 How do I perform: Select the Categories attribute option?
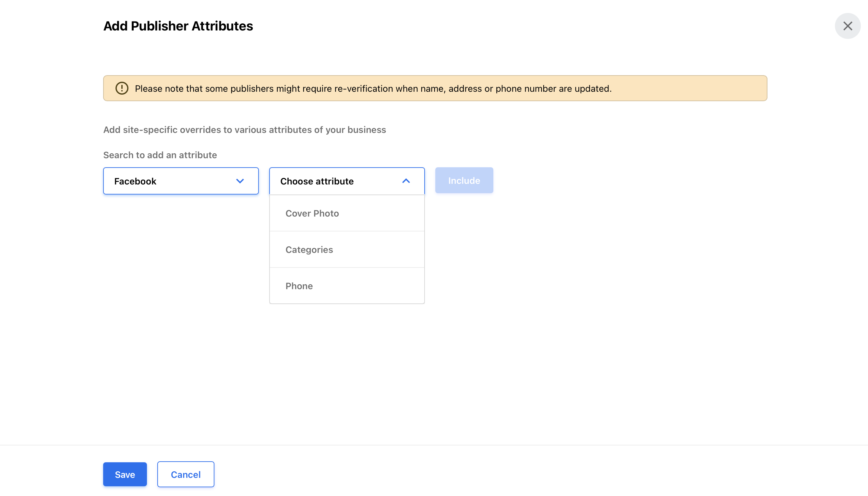click(x=347, y=249)
